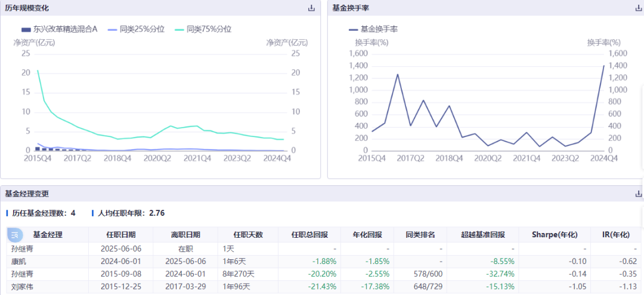Screen dimensions: 644x295
Task: Download the 历年规模变化 chart
Action: [311, 8]
